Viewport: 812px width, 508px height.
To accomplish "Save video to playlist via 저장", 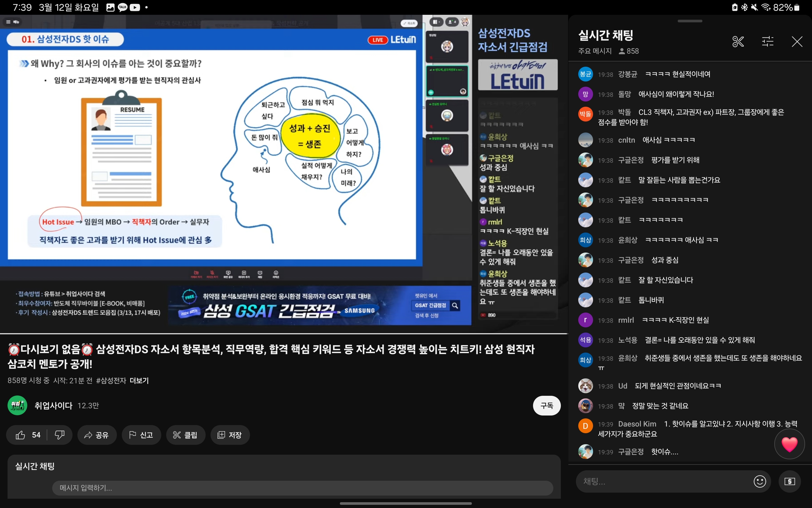I will click(x=230, y=435).
